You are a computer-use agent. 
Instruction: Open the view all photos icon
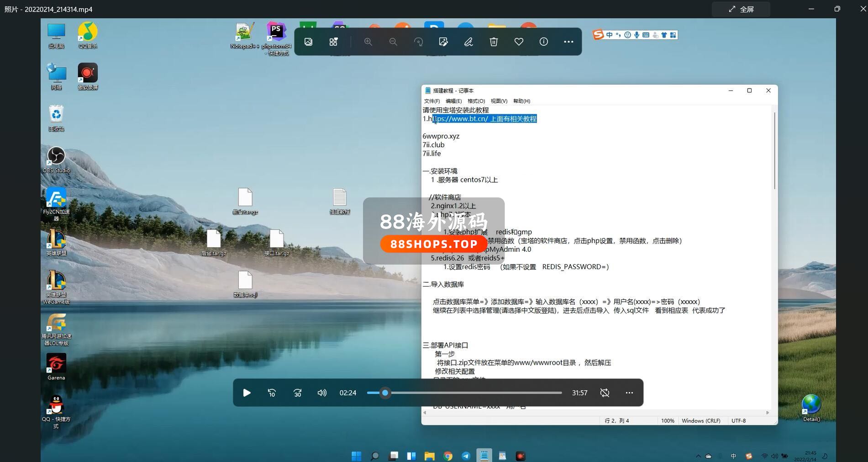pyautogui.click(x=308, y=42)
